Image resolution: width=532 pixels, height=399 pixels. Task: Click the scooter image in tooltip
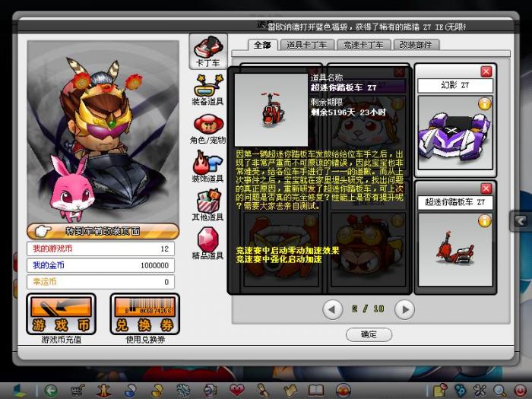[271, 110]
